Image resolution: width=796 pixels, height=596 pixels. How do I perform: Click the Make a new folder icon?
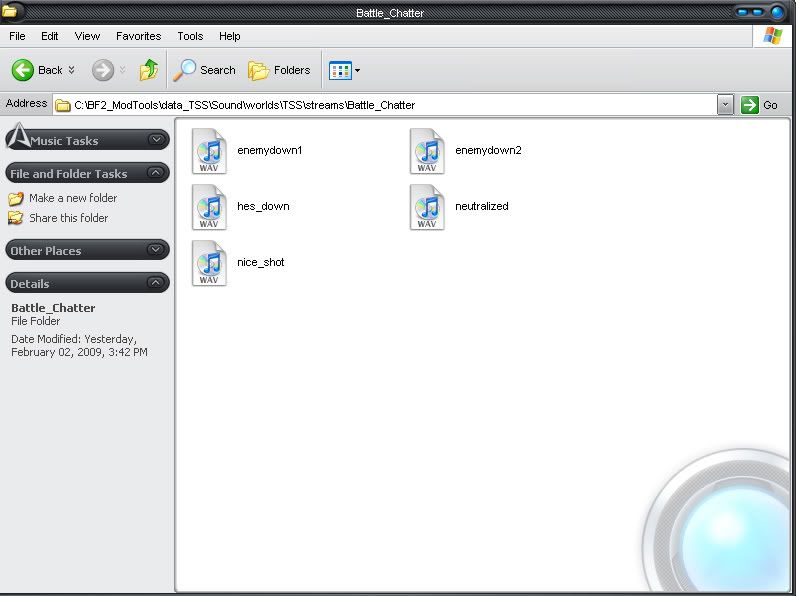point(16,198)
